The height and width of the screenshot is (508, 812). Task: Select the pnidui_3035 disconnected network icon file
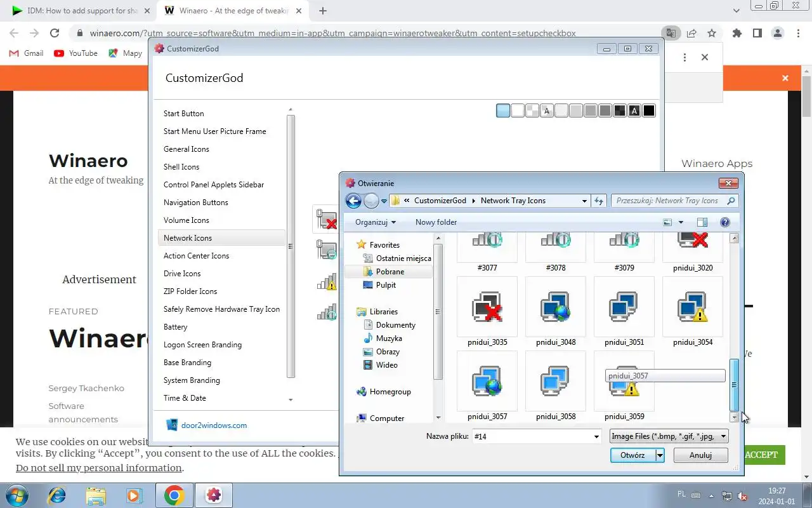487,312
